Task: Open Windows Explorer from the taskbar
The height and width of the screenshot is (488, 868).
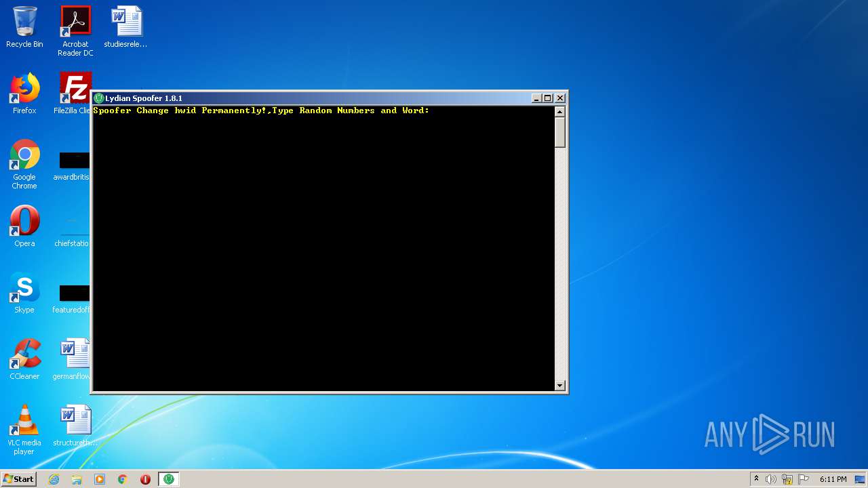Action: [77, 479]
